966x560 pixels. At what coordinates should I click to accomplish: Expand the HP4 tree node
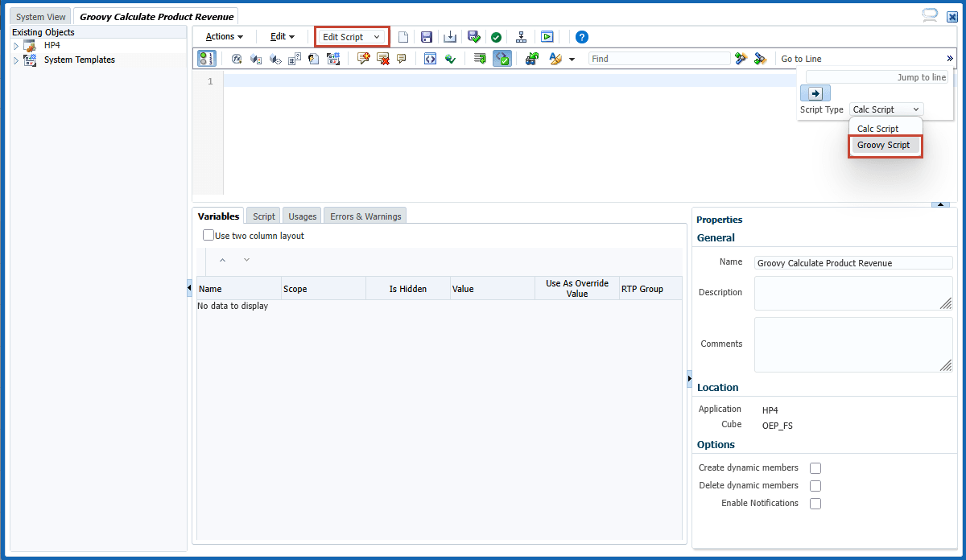tap(15, 46)
